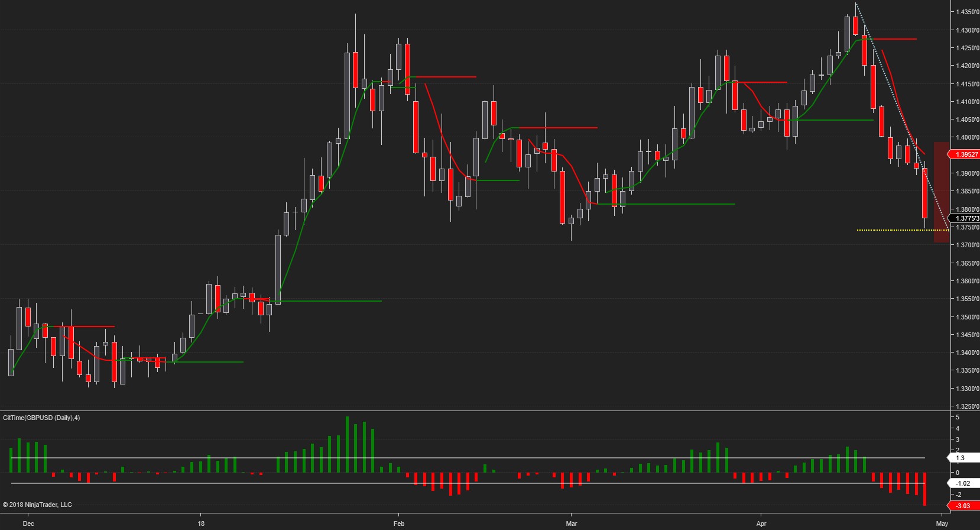Click the 1.4300'0 price axis label
The height and width of the screenshot is (530, 980).
coord(967,30)
